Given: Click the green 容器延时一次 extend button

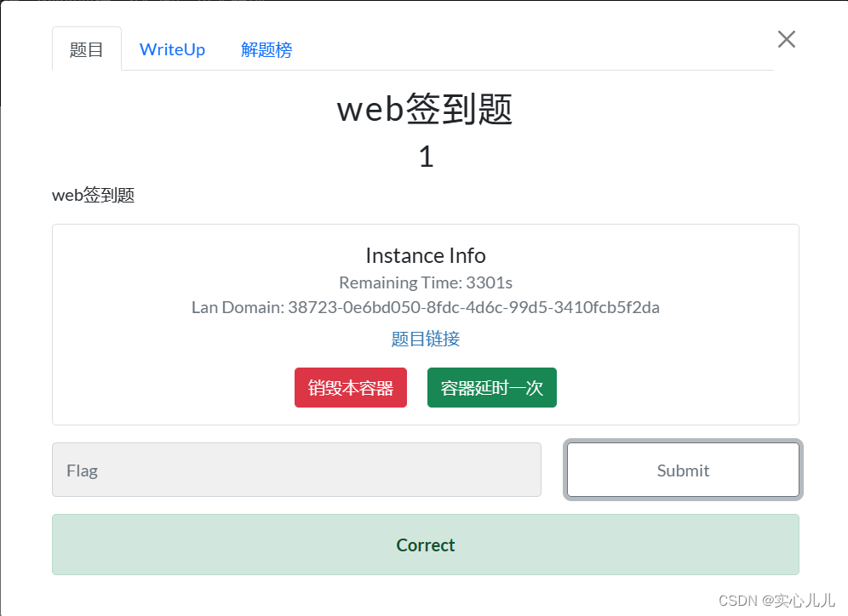Looking at the screenshot, I should [491, 387].
